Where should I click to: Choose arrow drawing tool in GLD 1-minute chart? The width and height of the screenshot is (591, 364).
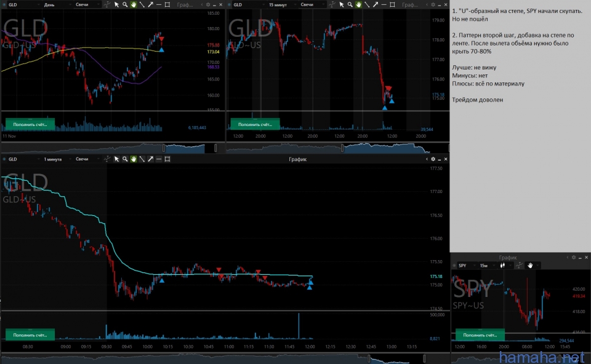150,159
